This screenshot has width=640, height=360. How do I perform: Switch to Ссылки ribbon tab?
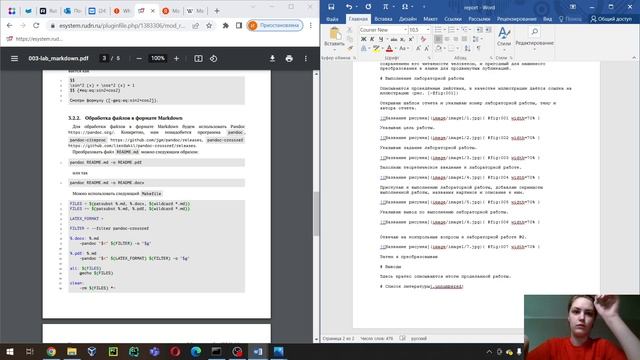click(453, 19)
